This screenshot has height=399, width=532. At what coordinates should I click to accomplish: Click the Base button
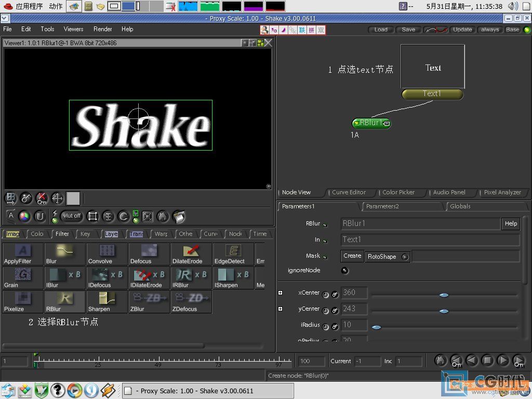512,30
